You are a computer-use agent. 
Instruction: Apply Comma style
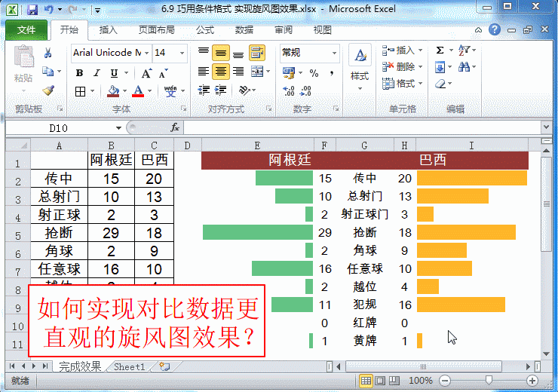331,73
